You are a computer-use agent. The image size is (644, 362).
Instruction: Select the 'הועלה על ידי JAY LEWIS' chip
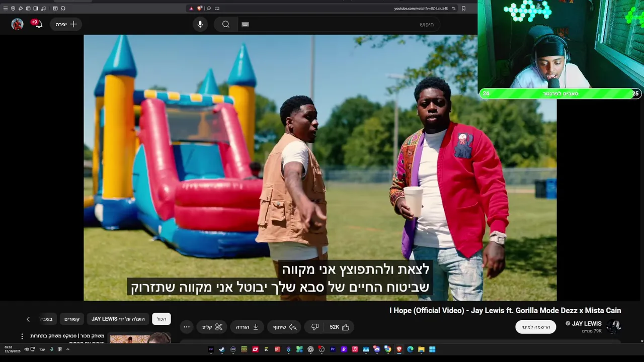click(118, 319)
